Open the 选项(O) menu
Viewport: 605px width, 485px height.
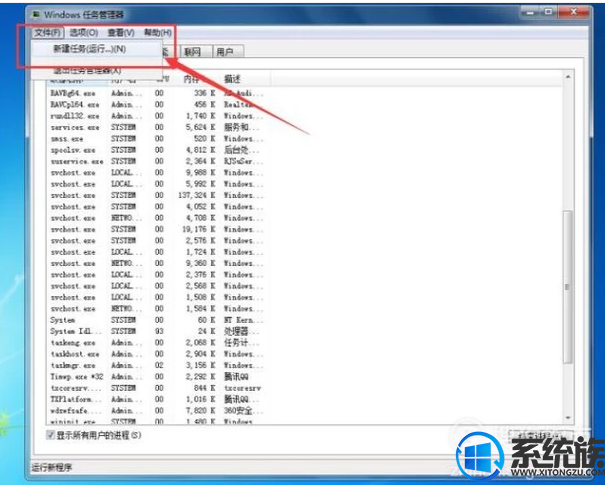(84, 33)
